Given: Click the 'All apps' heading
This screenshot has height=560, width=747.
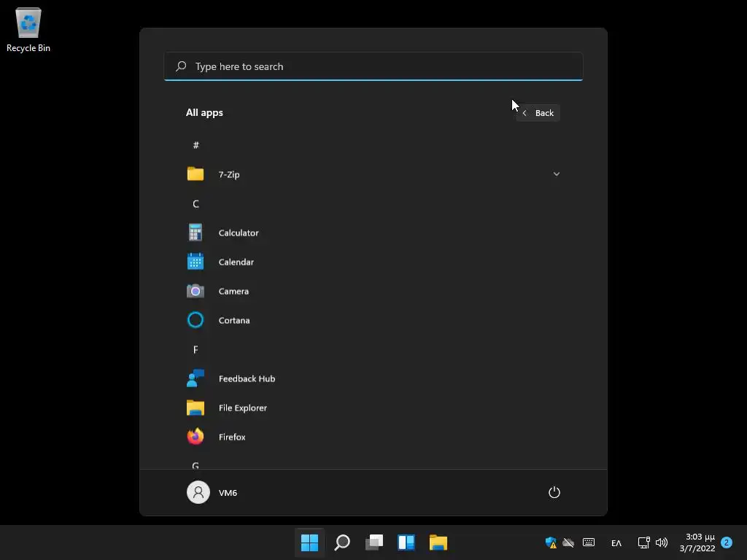Looking at the screenshot, I should 204,113.
